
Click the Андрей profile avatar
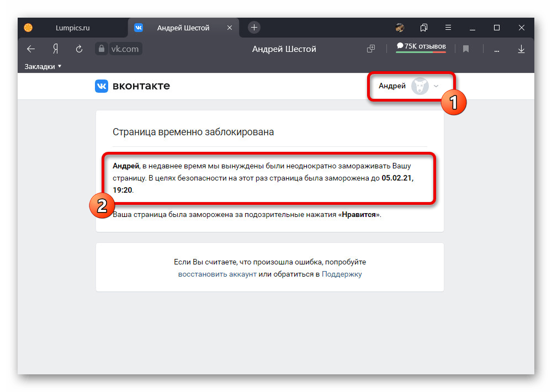coord(420,86)
